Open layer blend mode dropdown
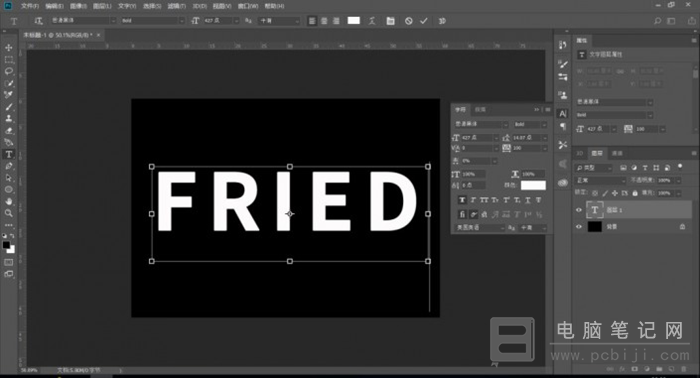The image size is (700, 378). (x=600, y=180)
